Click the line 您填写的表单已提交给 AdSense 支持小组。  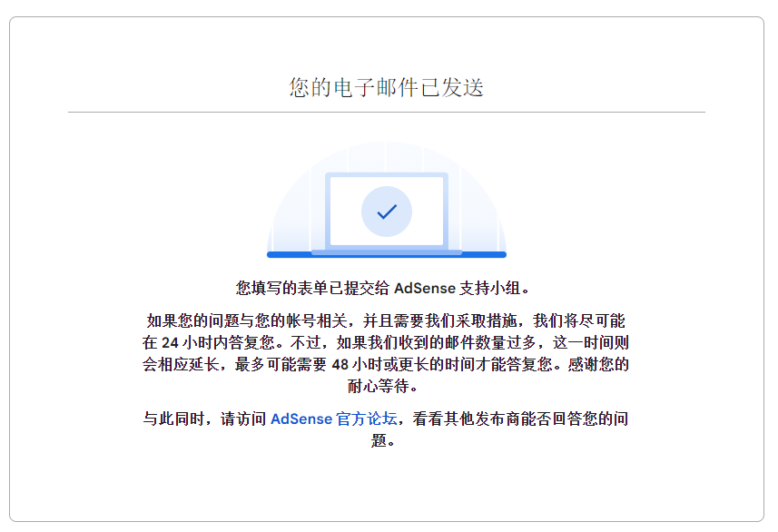[x=383, y=288]
